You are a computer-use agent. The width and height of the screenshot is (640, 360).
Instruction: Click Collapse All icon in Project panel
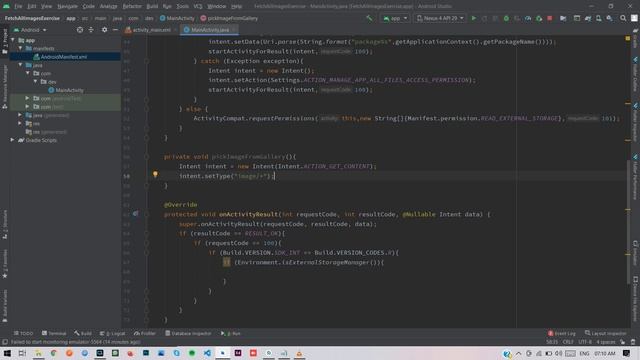point(91,30)
